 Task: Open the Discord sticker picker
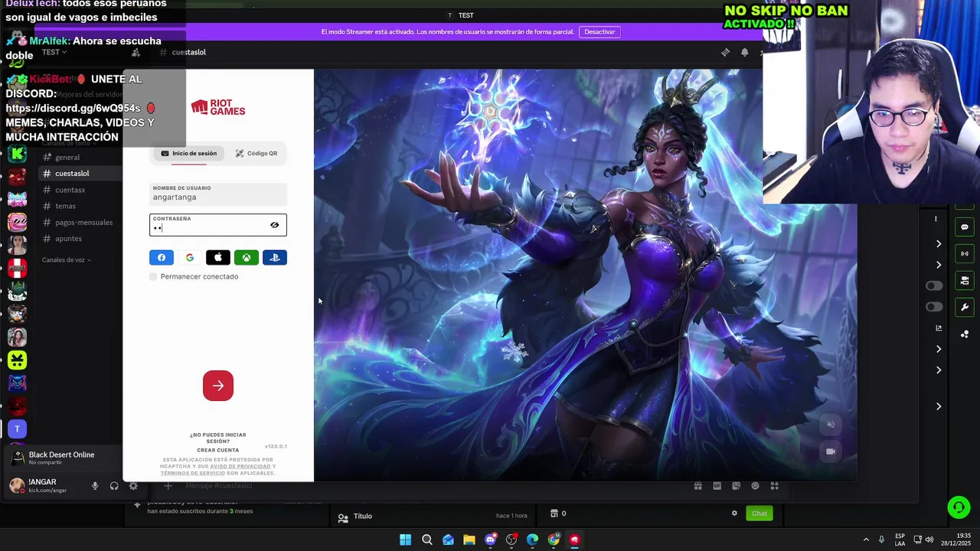pyautogui.click(x=736, y=486)
